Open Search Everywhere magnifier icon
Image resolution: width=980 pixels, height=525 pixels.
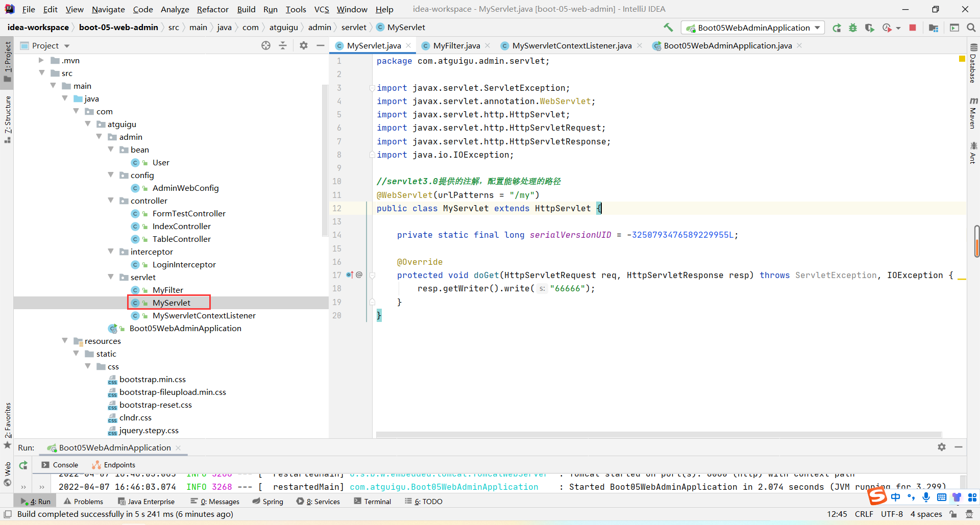point(971,28)
